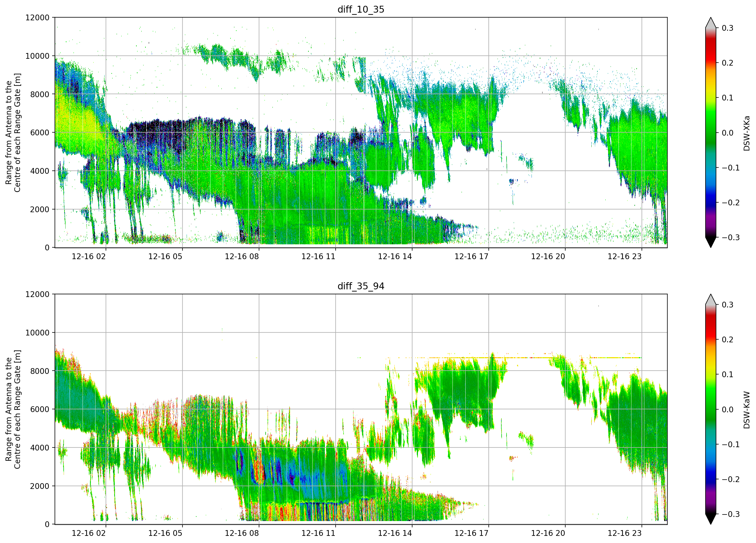756x543 pixels.
Task: Click the 4000 y-tick of diff_35_94 plot
Action: coord(40,448)
